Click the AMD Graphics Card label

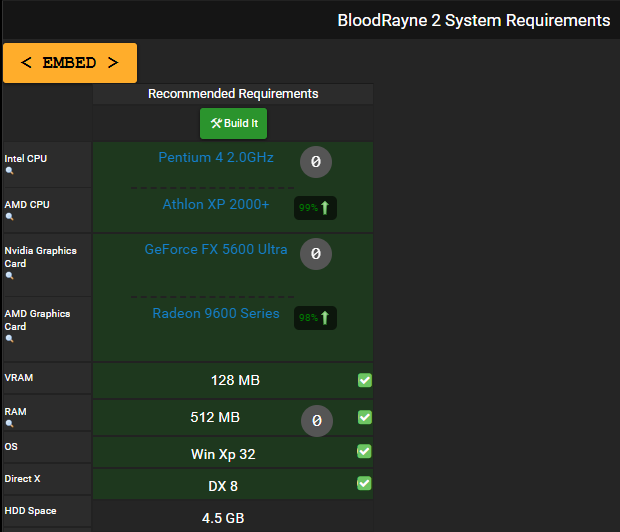pyautogui.click(x=37, y=320)
